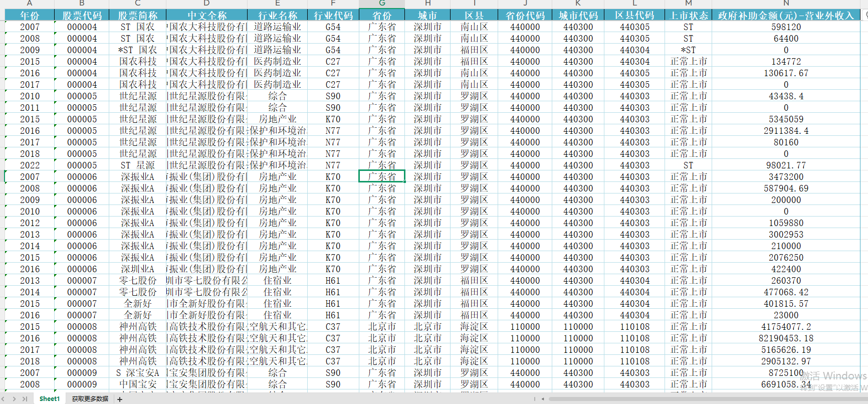868x404 pixels.
Task: Click the 省份代码 header cell
Action: click(x=525, y=16)
